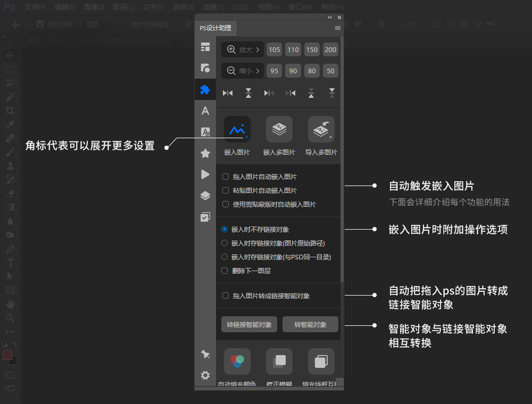This screenshot has width=532, height=404.
Task: Open the plugin panel hamburger menu
Action: tap(338, 28)
